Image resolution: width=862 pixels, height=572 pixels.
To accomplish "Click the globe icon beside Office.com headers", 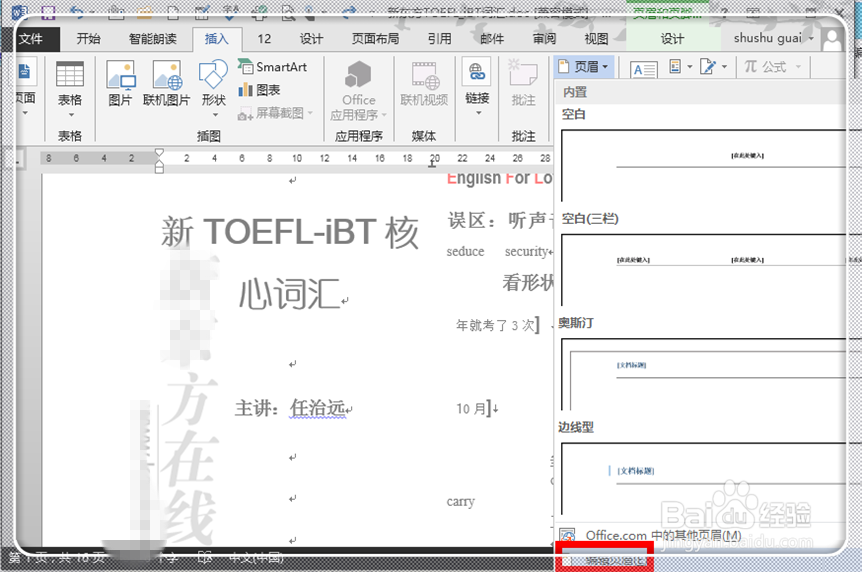I will pyautogui.click(x=567, y=535).
